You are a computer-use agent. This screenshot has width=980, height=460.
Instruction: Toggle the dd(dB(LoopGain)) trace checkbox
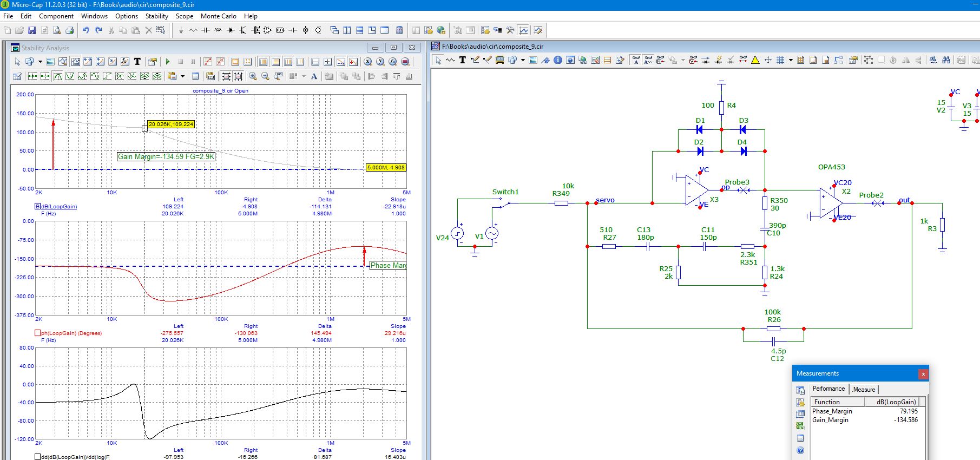38,457
